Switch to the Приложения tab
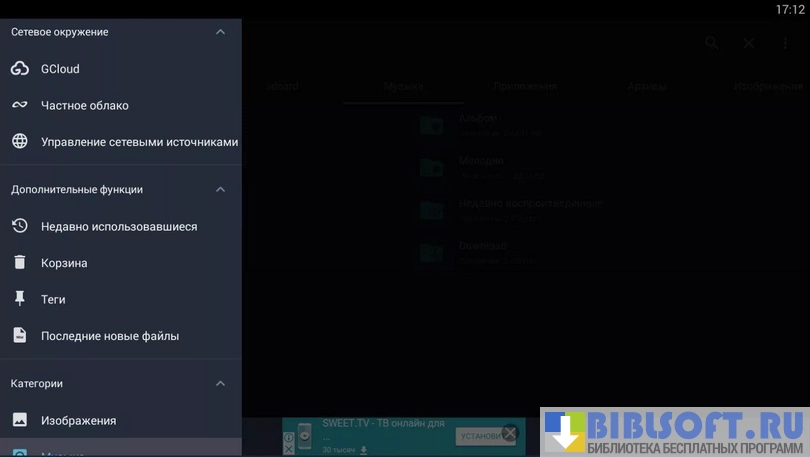The image size is (810, 457). [524, 87]
